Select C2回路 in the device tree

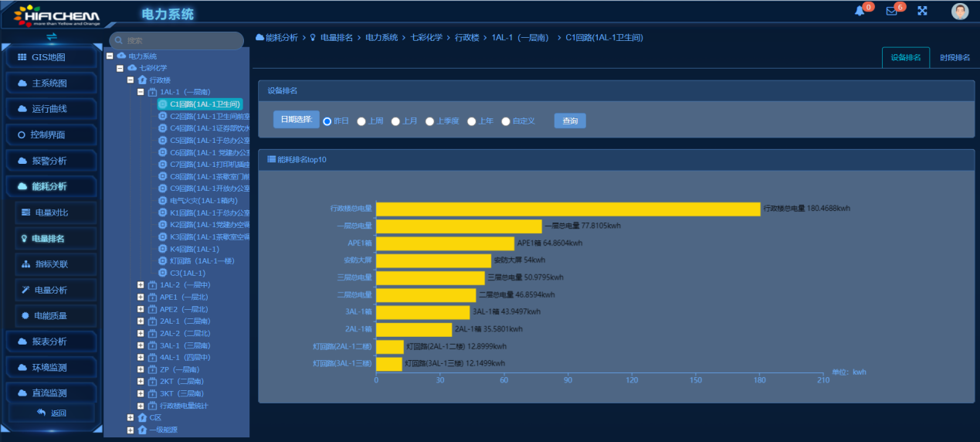coord(209,116)
